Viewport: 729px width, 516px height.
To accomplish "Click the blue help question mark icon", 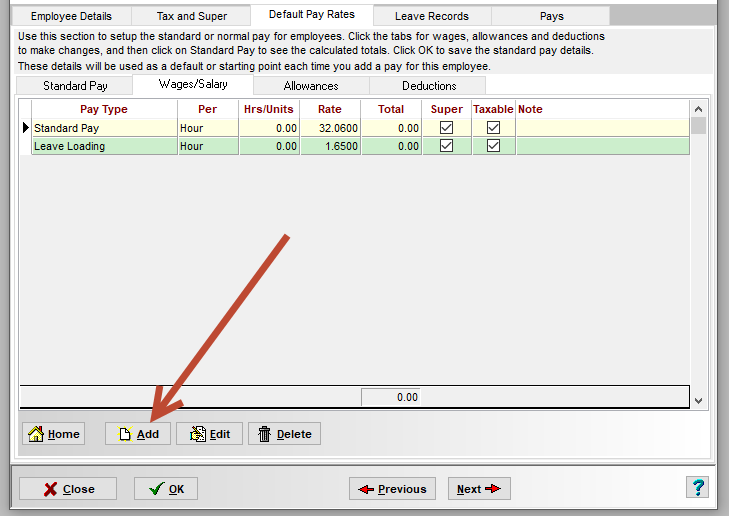I will (697, 488).
